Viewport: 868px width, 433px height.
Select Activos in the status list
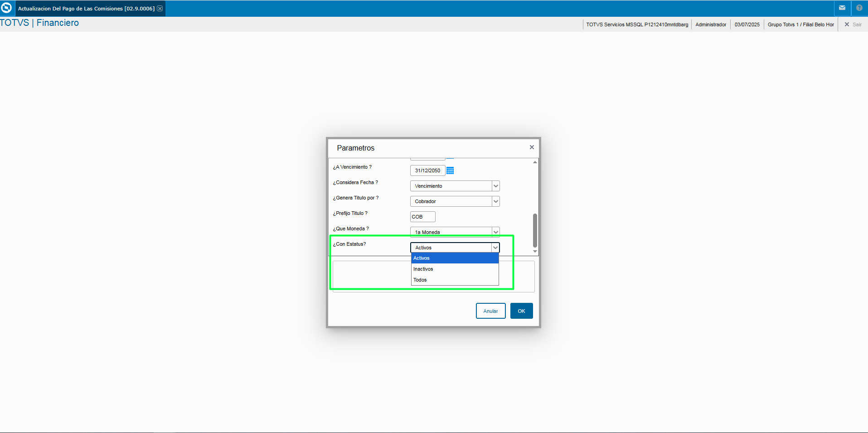coord(455,258)
